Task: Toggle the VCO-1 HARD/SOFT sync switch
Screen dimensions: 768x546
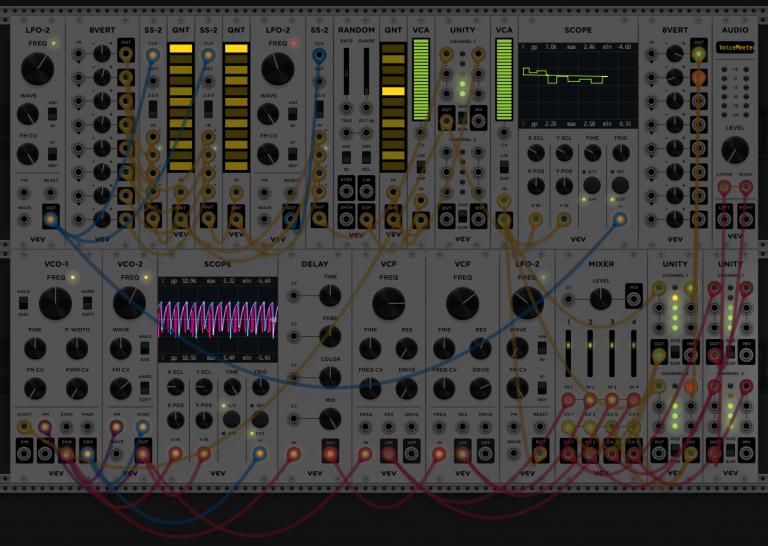Action: 87,303
